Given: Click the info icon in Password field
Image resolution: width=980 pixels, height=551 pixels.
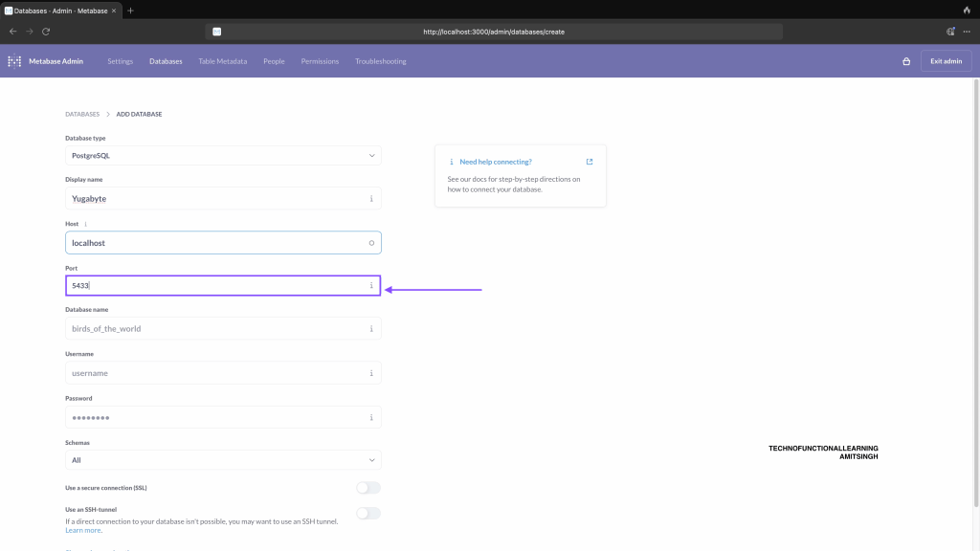Looking at the screenshot, I should point(371,417).
